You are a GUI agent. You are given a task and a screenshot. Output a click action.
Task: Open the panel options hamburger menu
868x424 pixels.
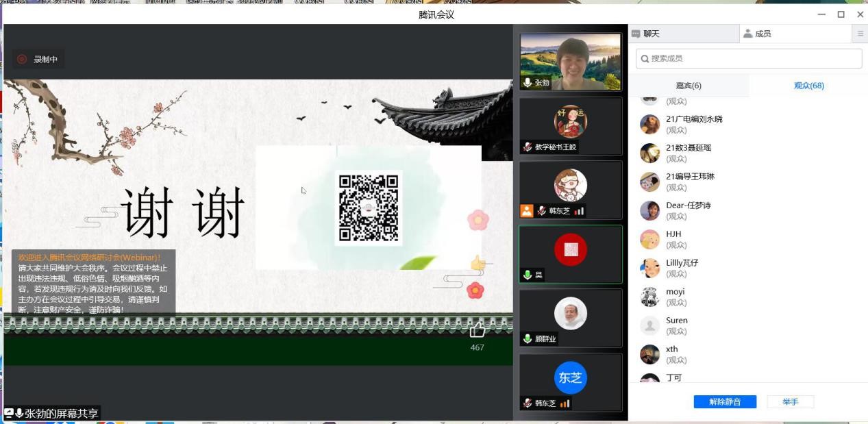tap(860, 34)
